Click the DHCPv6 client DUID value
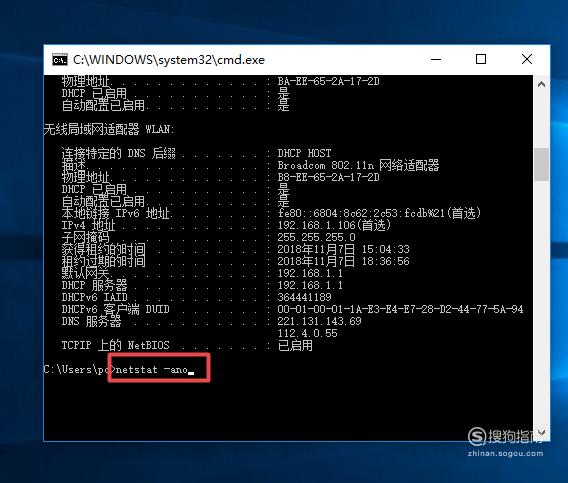This screenshot has height=483, width=568. [400, 309]
